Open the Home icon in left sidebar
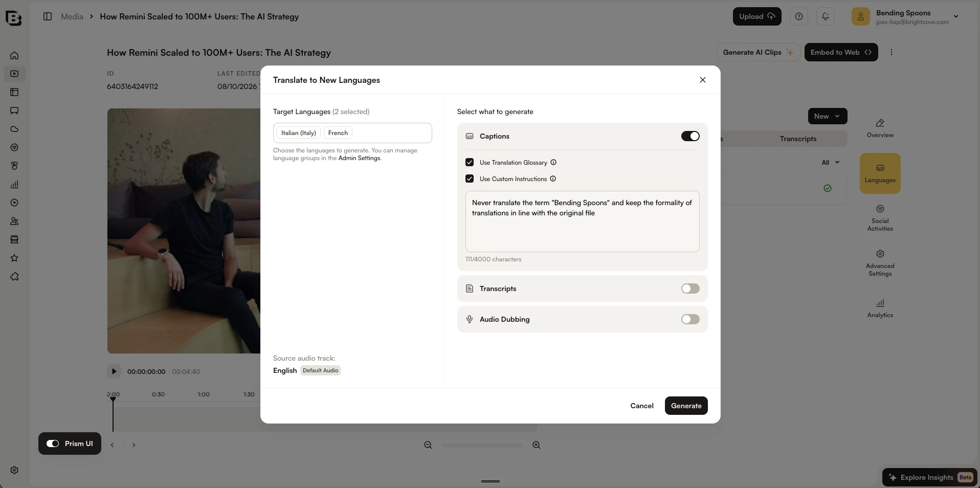Screen dimensions: 980x488 (x=14, y=55)
